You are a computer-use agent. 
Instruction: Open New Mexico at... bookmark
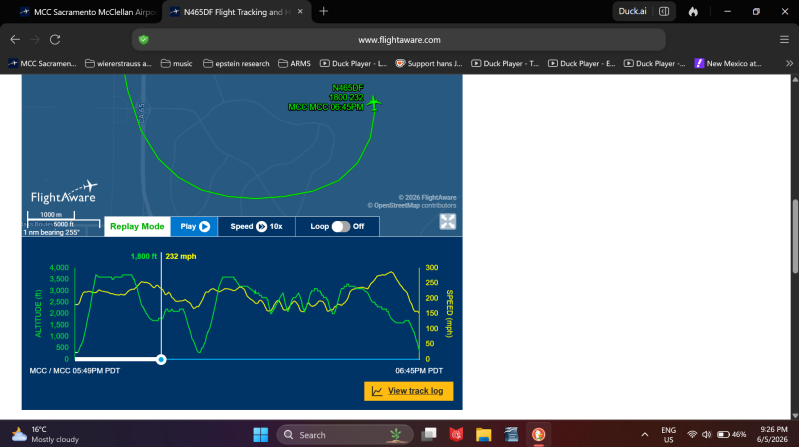click(x=728, y=64)
